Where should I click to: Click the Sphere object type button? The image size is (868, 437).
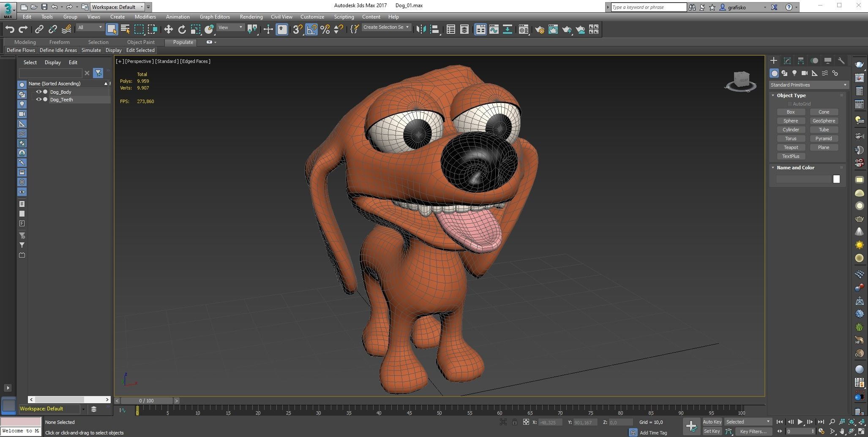(791, 121)
